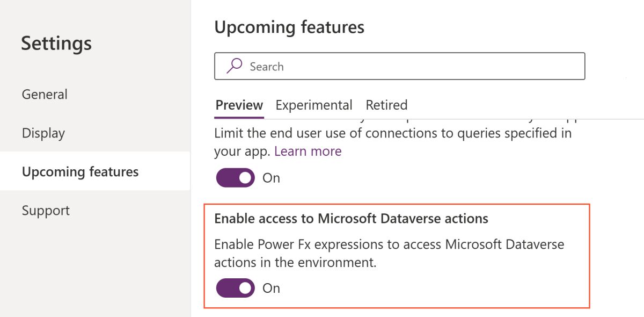This screenshot has height=317, width=644.
Task: Open General settings in sidebar
Action: [45, 95]
